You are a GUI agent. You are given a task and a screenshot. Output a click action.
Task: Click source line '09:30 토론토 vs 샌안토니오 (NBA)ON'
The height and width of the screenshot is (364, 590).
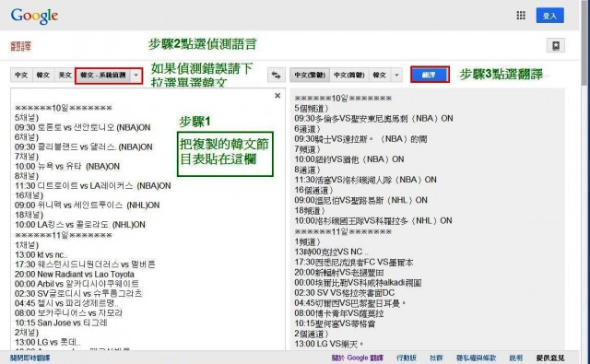pos(82,127)
